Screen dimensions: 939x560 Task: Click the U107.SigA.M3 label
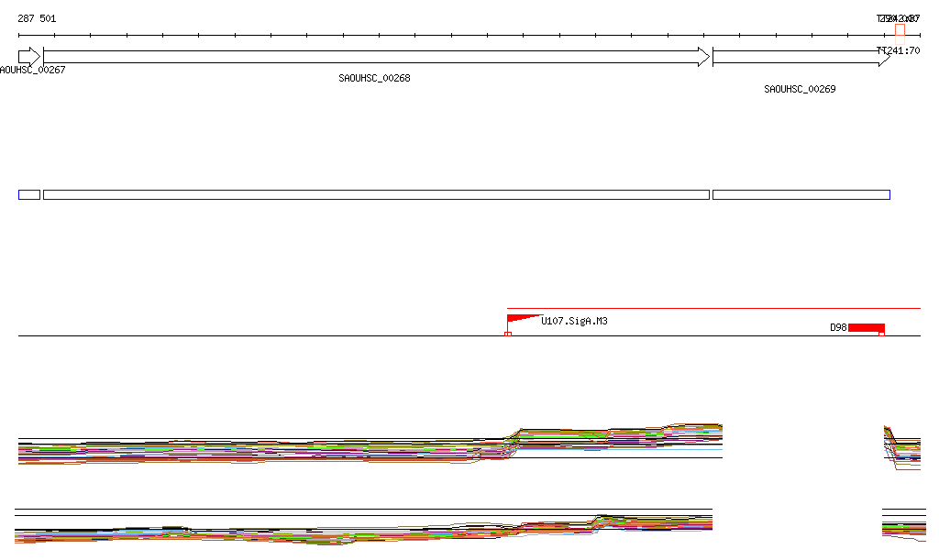pyautogui.click(x=574, y=322)
